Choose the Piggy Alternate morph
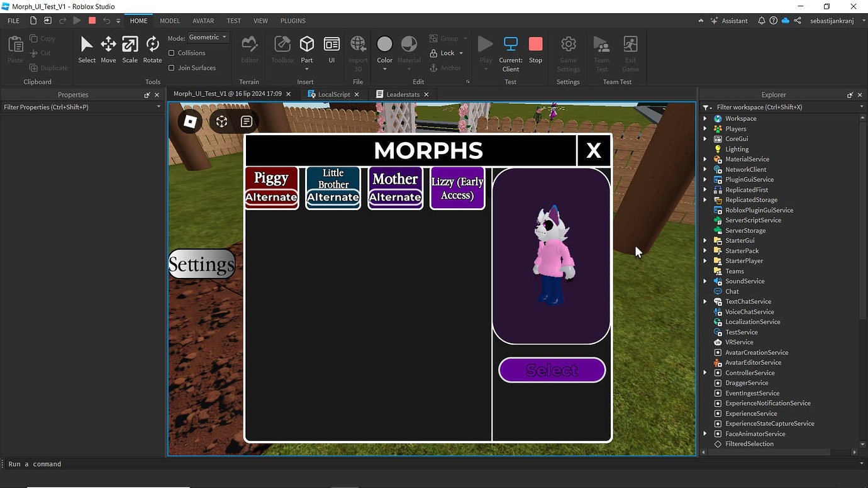The image size is (868, 488). coord(271,187)
